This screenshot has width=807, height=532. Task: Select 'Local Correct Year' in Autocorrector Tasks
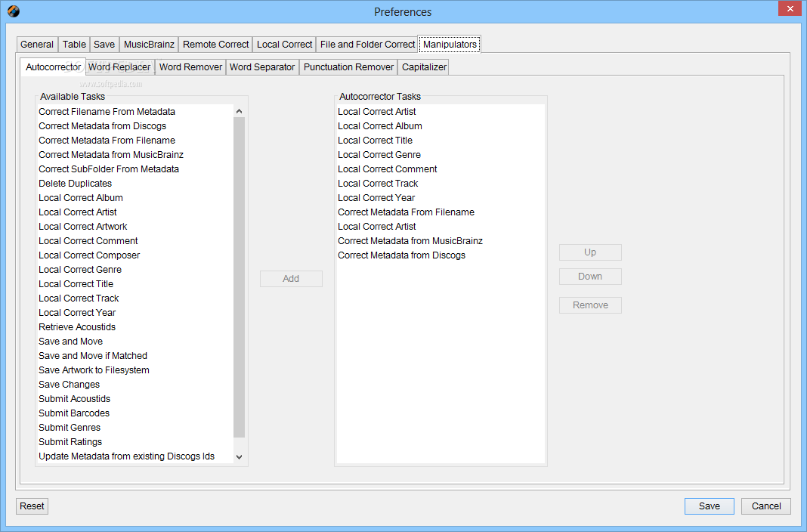click(441, 198)
